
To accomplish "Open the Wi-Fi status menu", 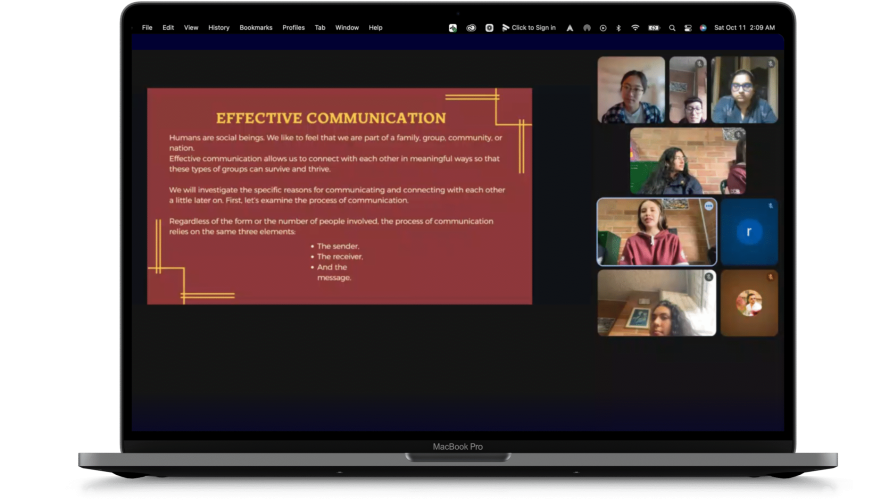I will (x=635, y=28).
